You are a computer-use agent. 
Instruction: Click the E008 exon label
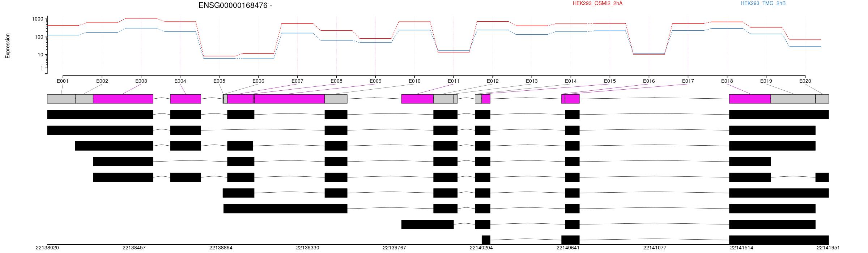[x=336, y=81]
